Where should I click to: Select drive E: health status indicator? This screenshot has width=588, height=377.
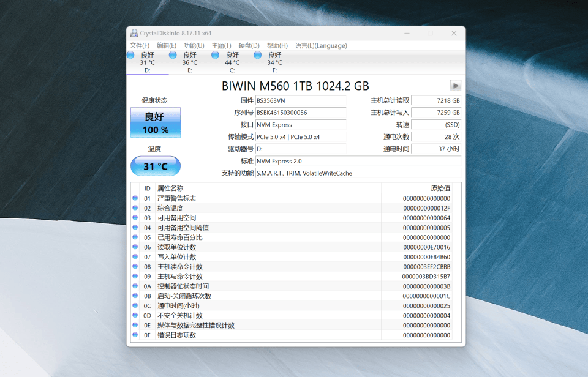[173, 56]
